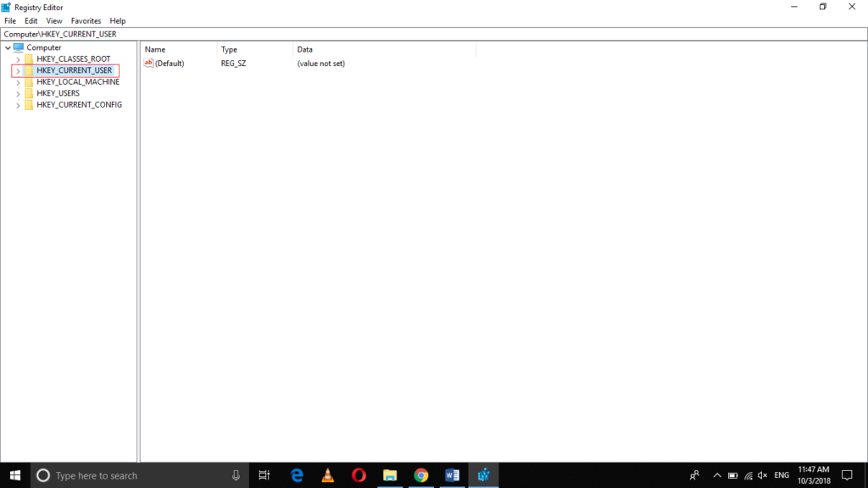Click the People icon in the system tray

pos(694,475)
